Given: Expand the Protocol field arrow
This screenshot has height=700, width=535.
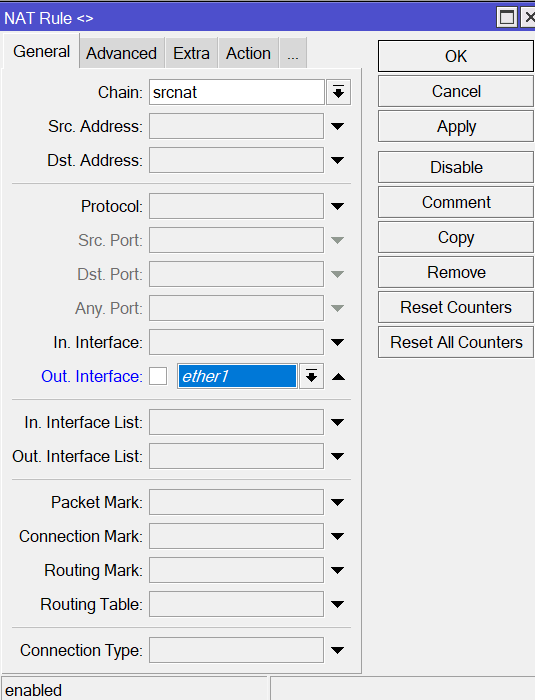Looking at the screenshot, I should pyautogui.click(x=338, y=206).
